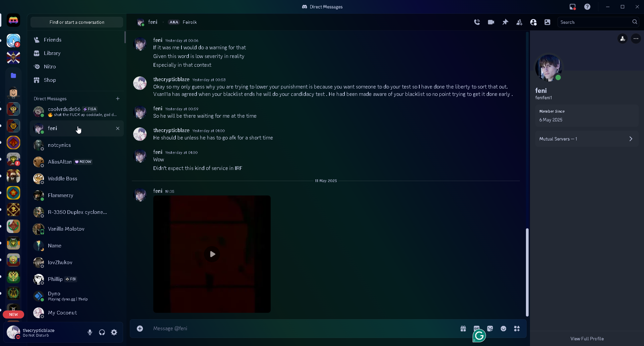This screenshot has width=644, height=346.
Task: Create a new DM with plus icon
Action: pos(118,99)
